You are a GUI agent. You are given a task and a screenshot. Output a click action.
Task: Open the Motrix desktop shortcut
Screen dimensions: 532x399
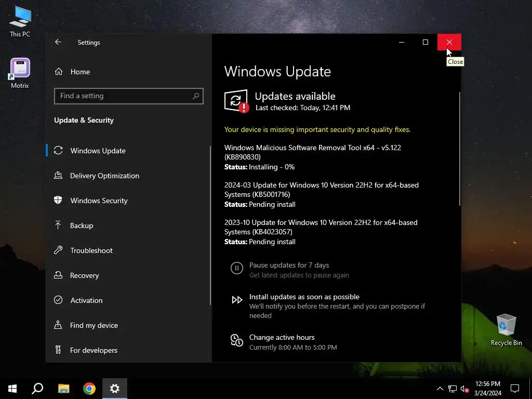click(20, 73)
